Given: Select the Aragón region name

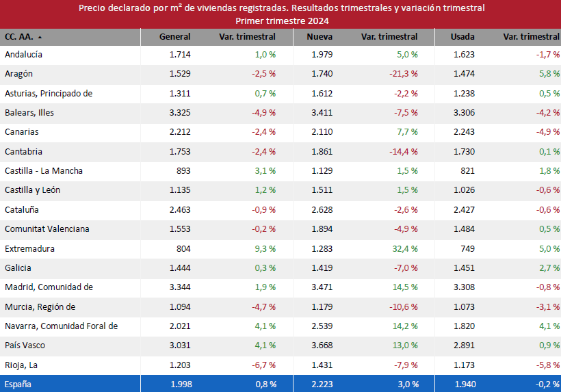Looking at the screenshot, I should (x=18, y=74).
